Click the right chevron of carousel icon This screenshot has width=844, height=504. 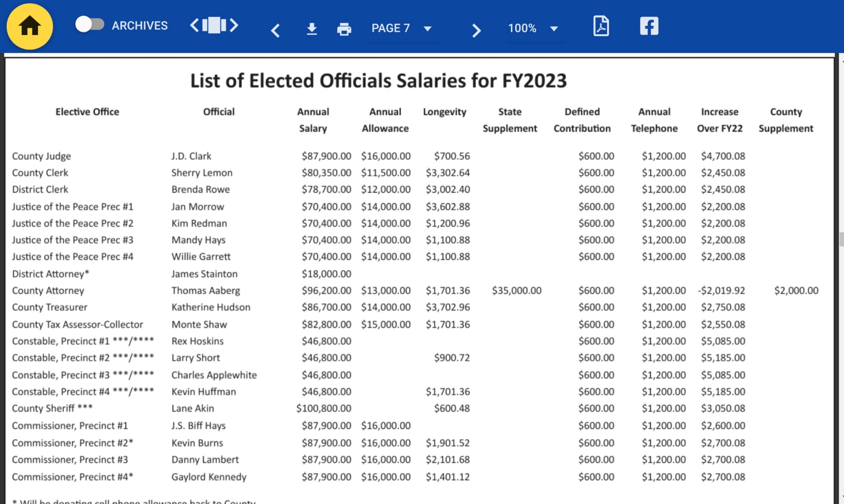coord(234,25)
